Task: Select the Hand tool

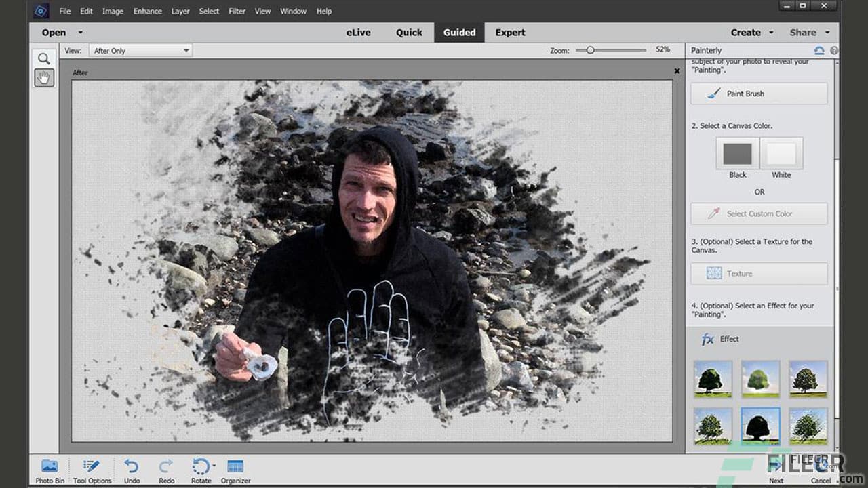Action: [x=43, y=77]
